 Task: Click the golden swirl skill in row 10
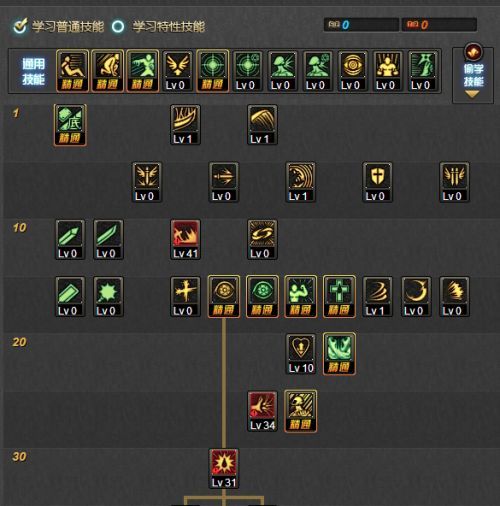click(262, 239)
